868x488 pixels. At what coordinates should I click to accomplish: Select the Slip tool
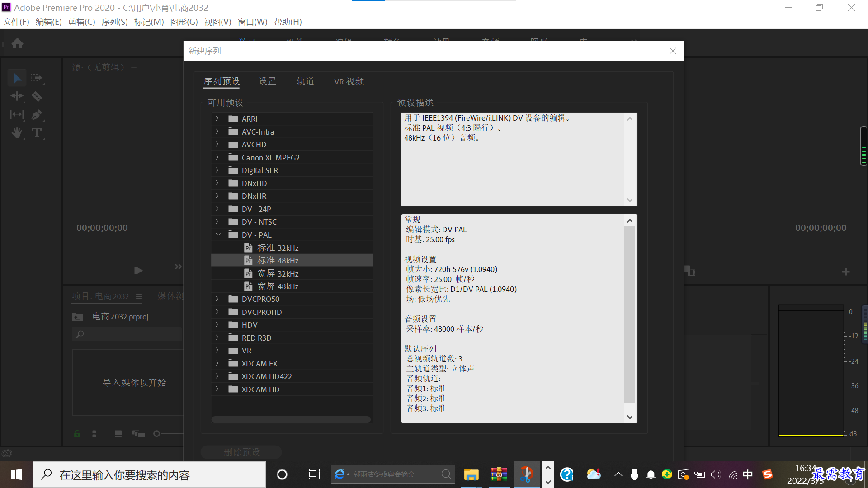point(17,115)
